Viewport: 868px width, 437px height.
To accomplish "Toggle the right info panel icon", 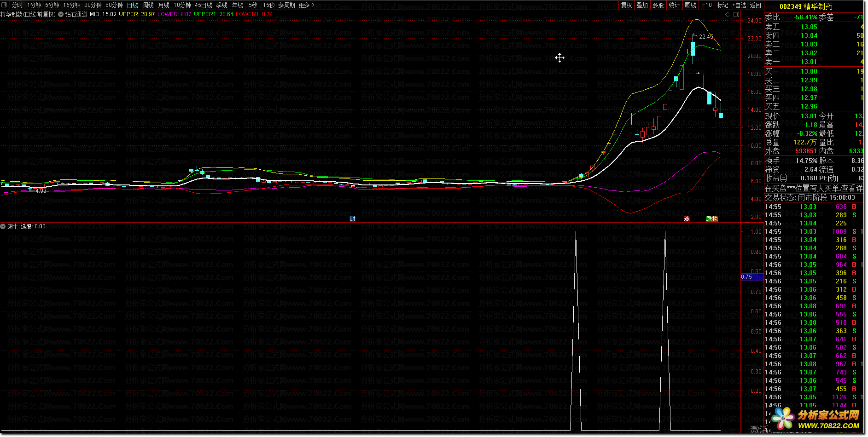I will [x=736, y=14].
